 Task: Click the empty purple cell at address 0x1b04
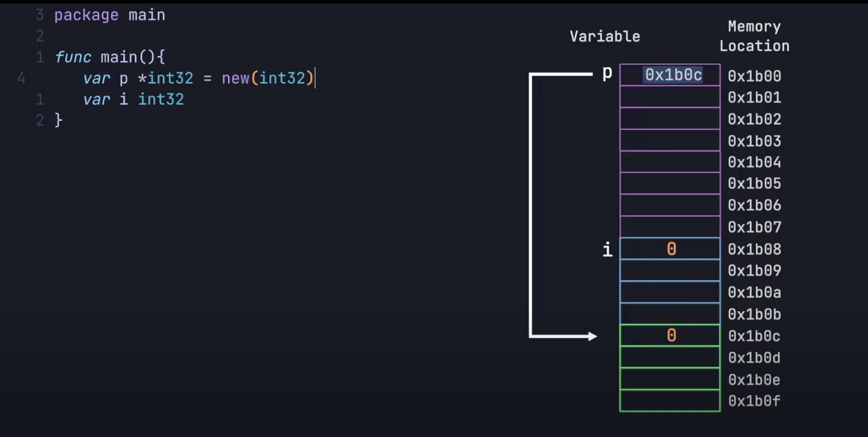[x=670, y=162]
